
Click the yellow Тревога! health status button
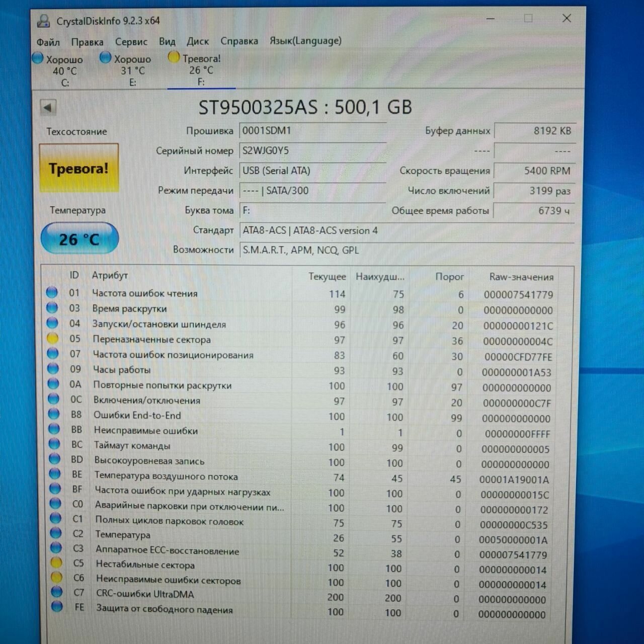[79, 168]
